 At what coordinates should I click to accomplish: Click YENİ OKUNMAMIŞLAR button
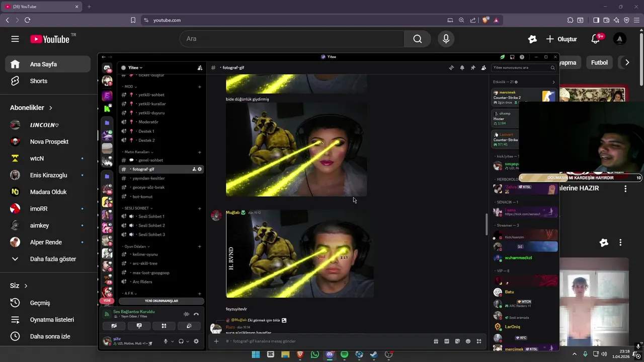162,301
